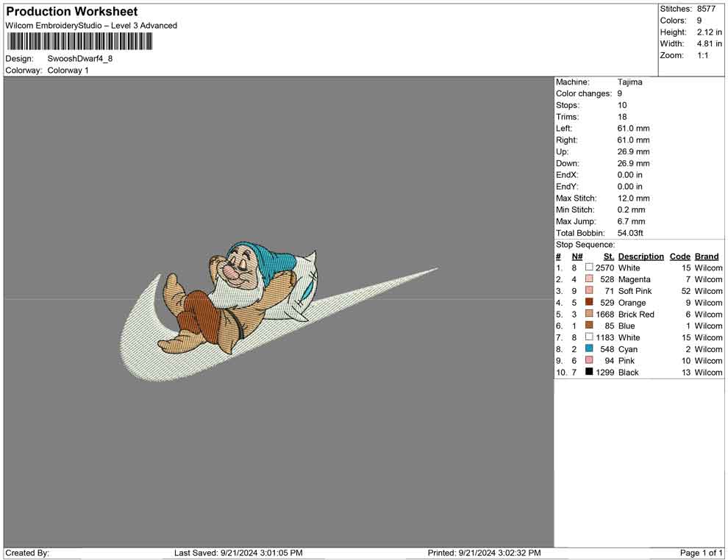Screen dimensions: 728x560
Task: Click the Magenta color swatch in stop 2
Action: 589,279
